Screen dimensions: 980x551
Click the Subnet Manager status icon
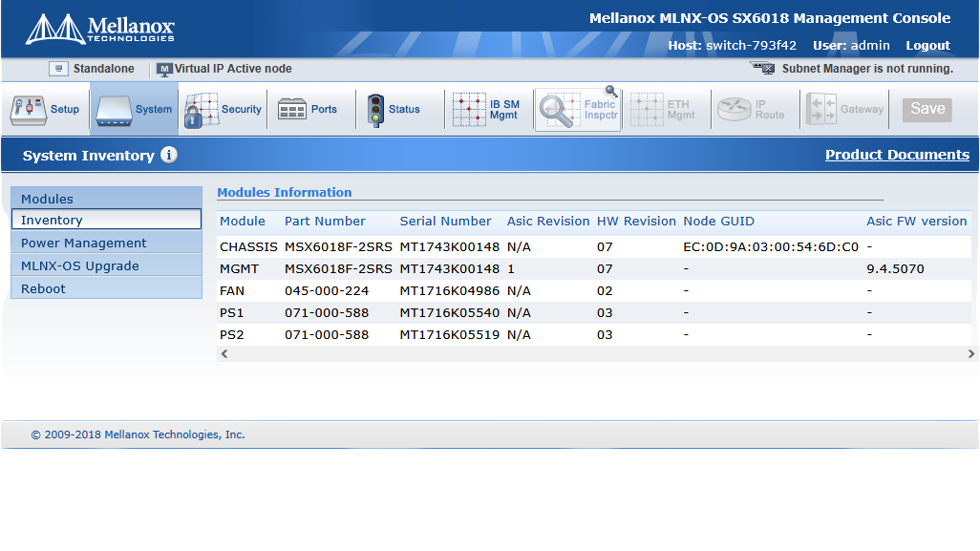click(x=762, y=68)
